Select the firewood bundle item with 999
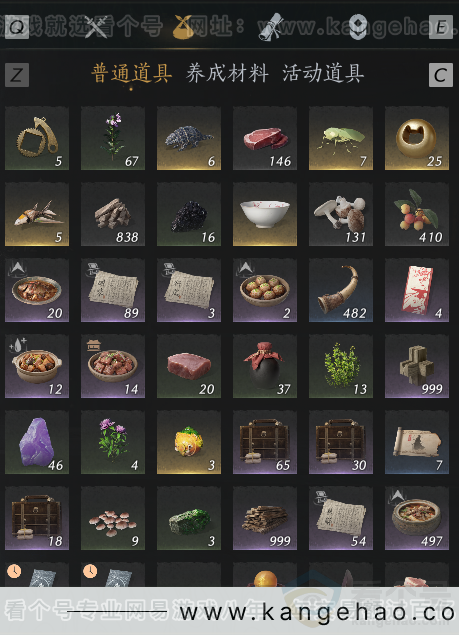Image resolution: width=459 pixels, height=636 pixels. (x=265, y=518)
